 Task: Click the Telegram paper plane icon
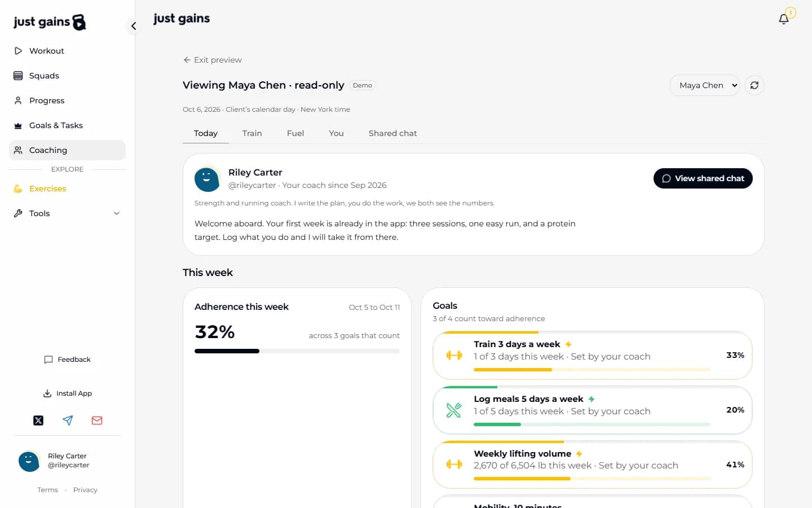[x=68, y=421]
